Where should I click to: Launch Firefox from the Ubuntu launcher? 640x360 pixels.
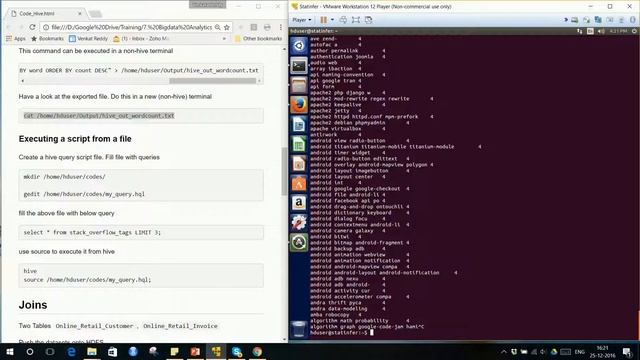[299, 104]
